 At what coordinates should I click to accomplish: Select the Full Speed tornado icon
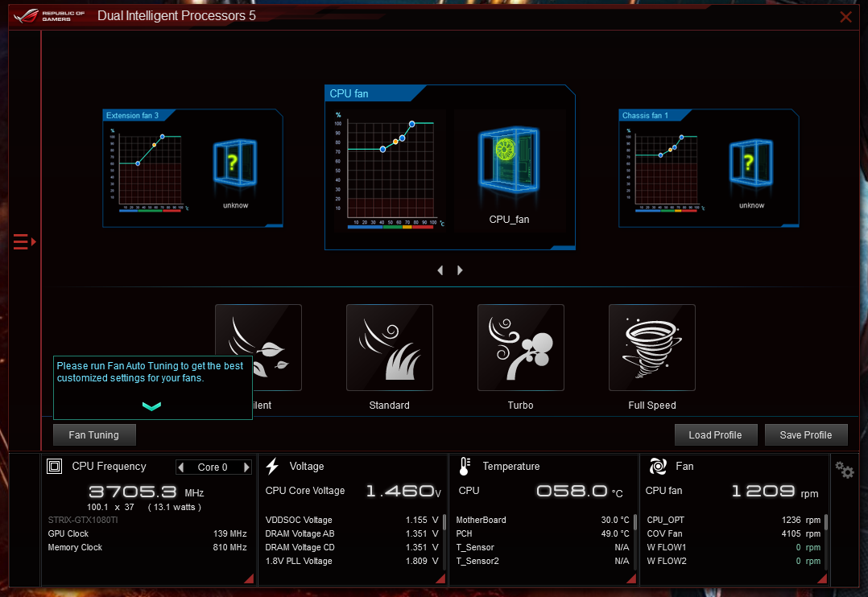pos(652,348)
